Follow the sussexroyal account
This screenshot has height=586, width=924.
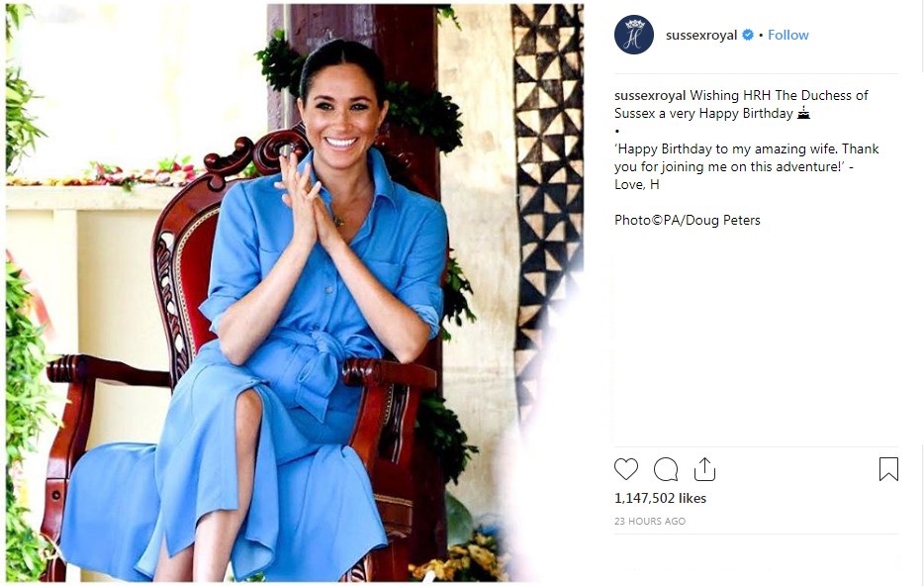tap(787, 36)
